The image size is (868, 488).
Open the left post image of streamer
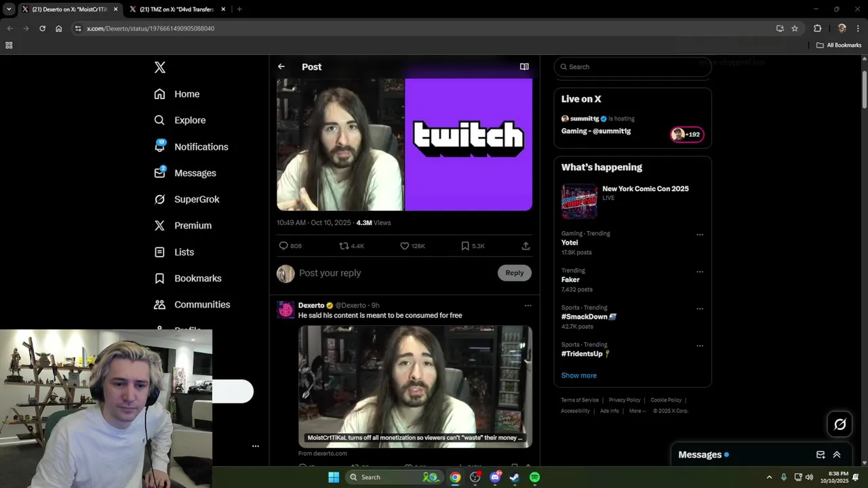(x=340, y=144)
